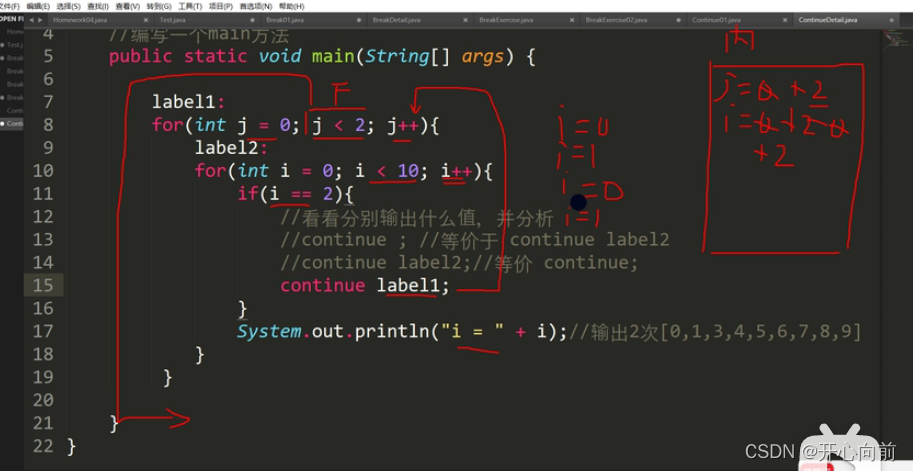Place cursor on "label1:" on line 7
Image resolution: width=913 pixels, height=471 pixels.
point(188,102)
